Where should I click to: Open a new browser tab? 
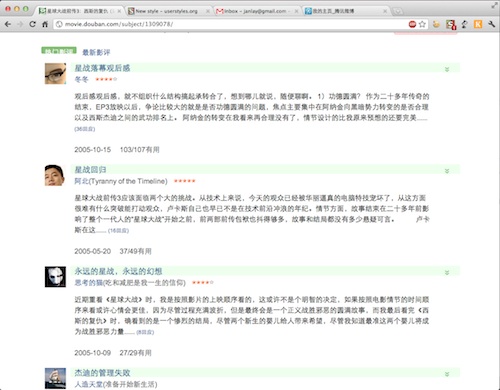pyautogui.click(x=397, y=11)
